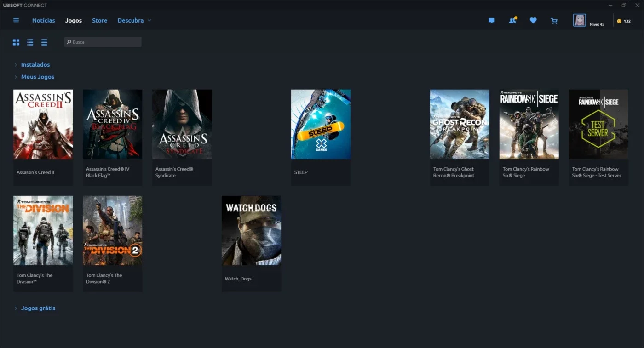The width and height of the screenshot is (644, 348).
Task: Switch to large grid view
Action: (16, 42)
